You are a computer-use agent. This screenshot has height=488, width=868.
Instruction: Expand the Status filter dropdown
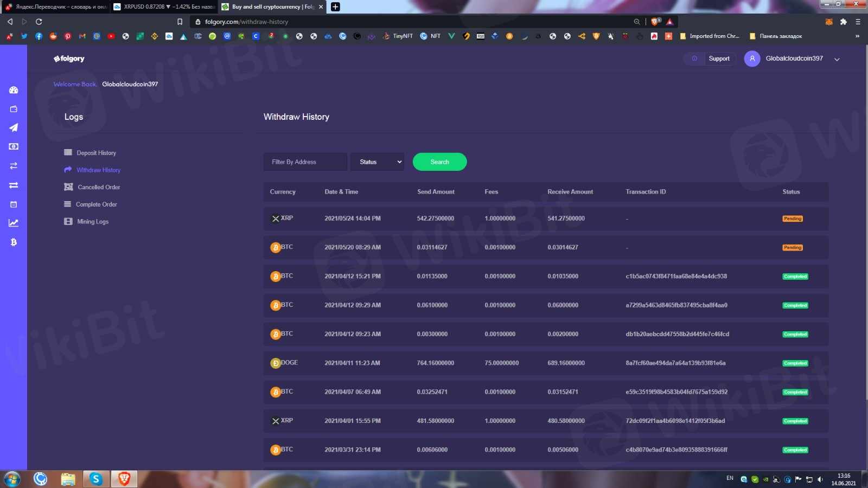pyautogui.click(x=377, y=162)
